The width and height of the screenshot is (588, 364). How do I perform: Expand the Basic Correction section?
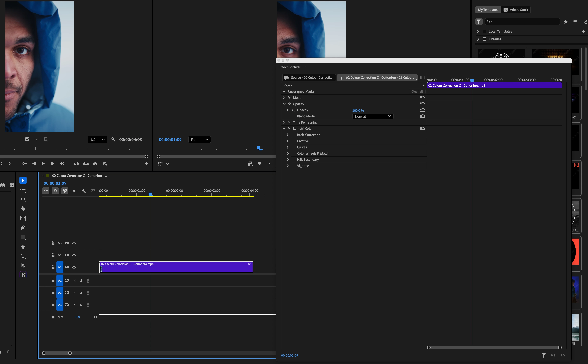[288, 135]
